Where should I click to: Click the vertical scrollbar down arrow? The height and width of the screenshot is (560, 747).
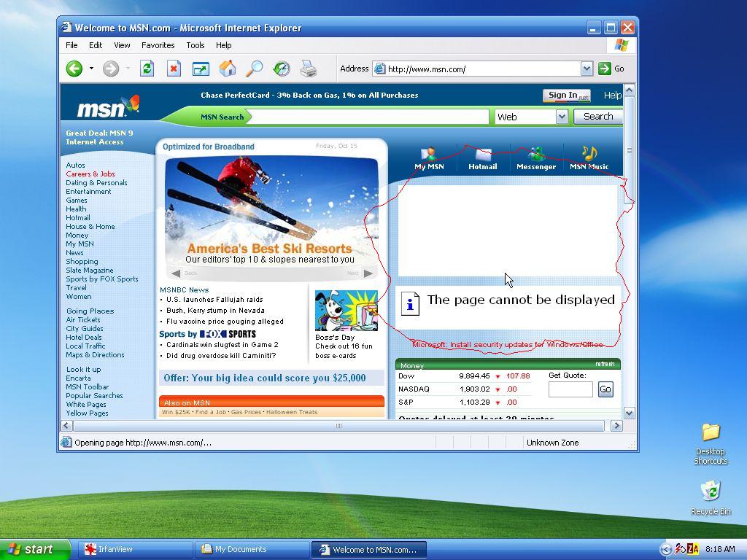click(629, 413)
